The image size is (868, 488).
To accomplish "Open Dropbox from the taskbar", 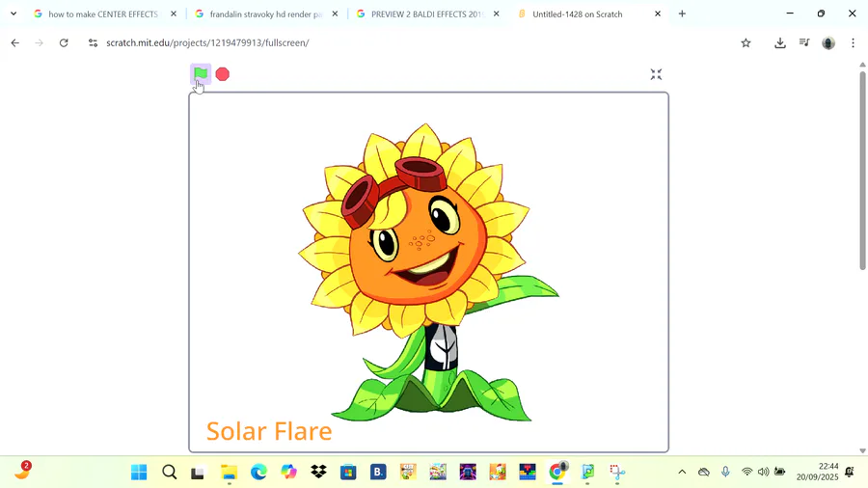I will [x=318, y=472].
